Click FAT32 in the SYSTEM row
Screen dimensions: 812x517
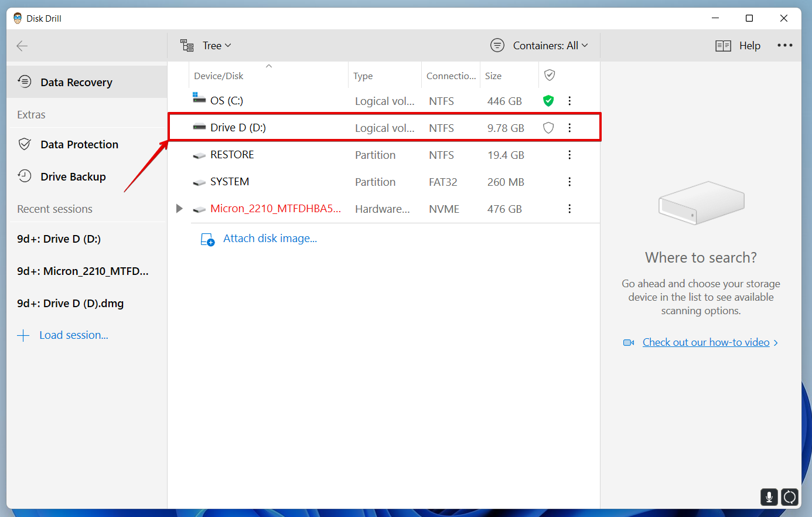(443, 182)
